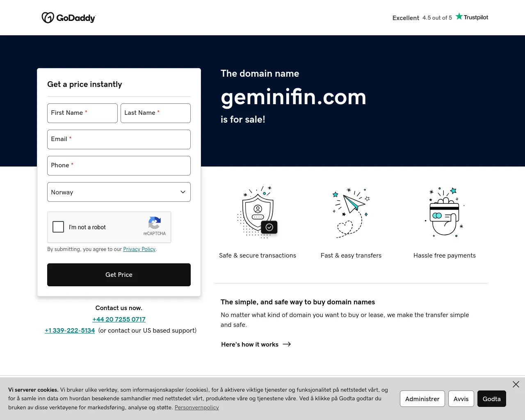This screenshot has height=420, width=525.
Task: Click the shield secure transactions illustration
Action: coord(258,212)
